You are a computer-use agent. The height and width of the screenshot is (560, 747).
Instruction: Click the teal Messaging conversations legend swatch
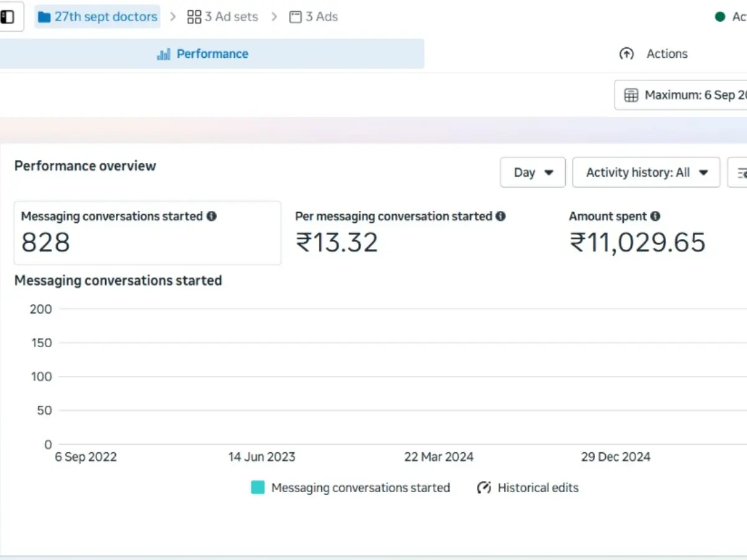[258, 488]
